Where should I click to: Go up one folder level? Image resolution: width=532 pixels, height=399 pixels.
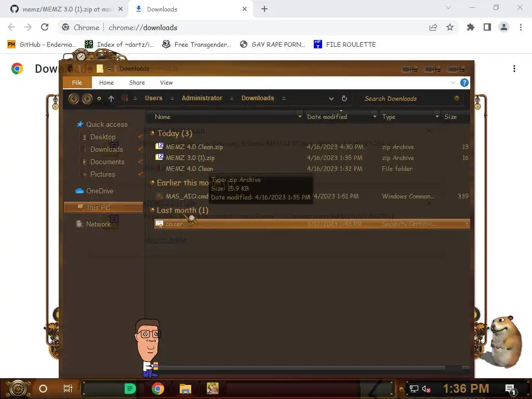tap(111, 98)
